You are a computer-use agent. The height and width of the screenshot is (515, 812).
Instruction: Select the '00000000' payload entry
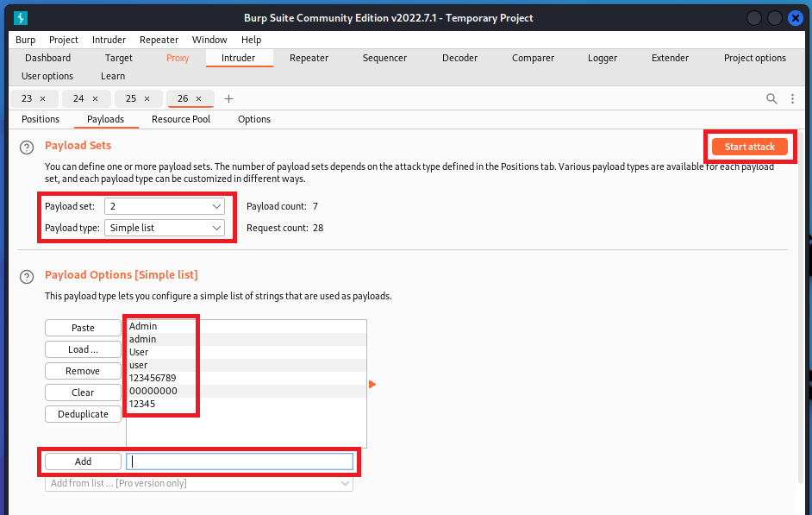(x=247, y=391)
